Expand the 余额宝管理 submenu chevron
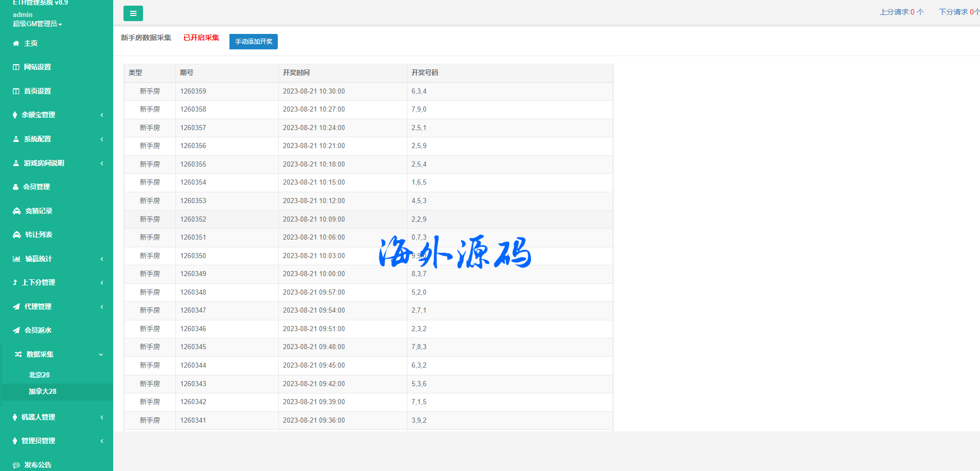The width and height of the screenshot is (980, 471). click(x=102, y=115)
